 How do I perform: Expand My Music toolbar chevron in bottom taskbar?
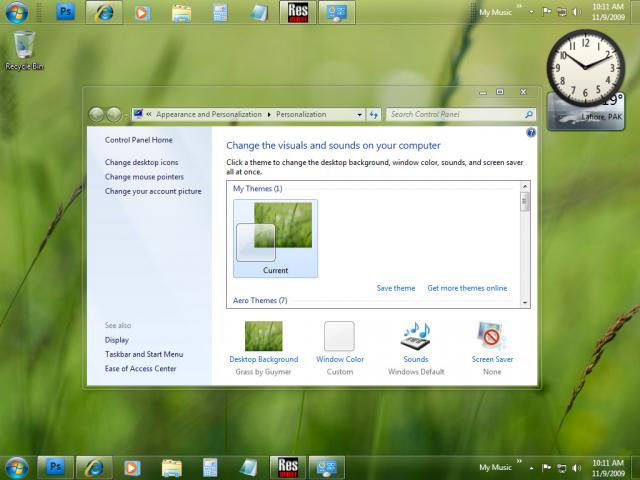point(519,461)
